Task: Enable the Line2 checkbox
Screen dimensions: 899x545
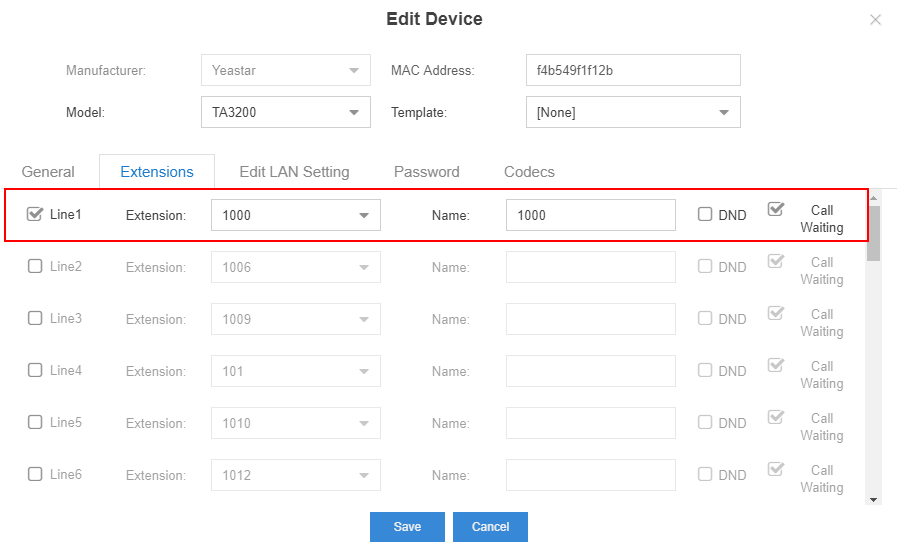Action: coord(35,266)
